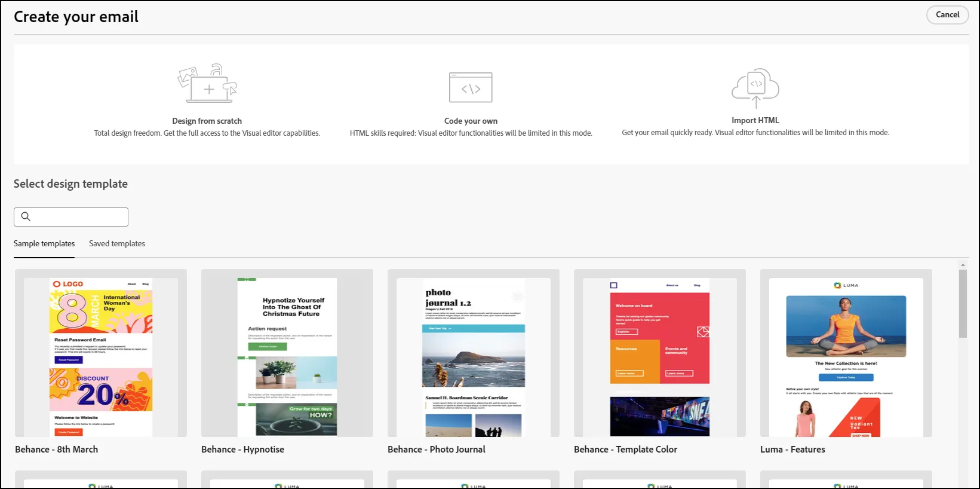Image resolution: width=980 pixels, height=489 pixels.
Task: Click the "Design from scratch" title
Action: pyautogui.click(x=207, y=121)
